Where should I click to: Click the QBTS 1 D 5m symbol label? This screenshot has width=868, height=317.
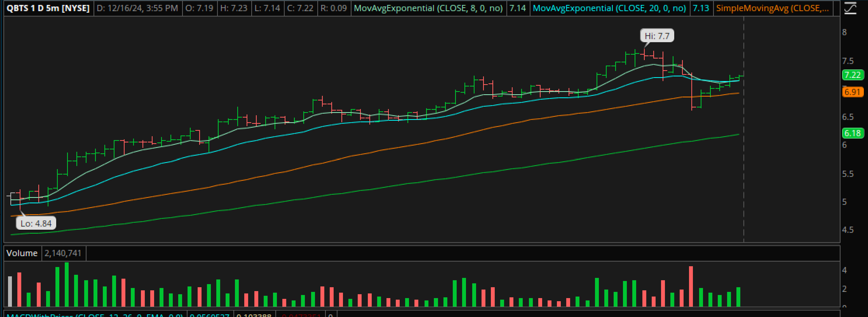(48, 8)
